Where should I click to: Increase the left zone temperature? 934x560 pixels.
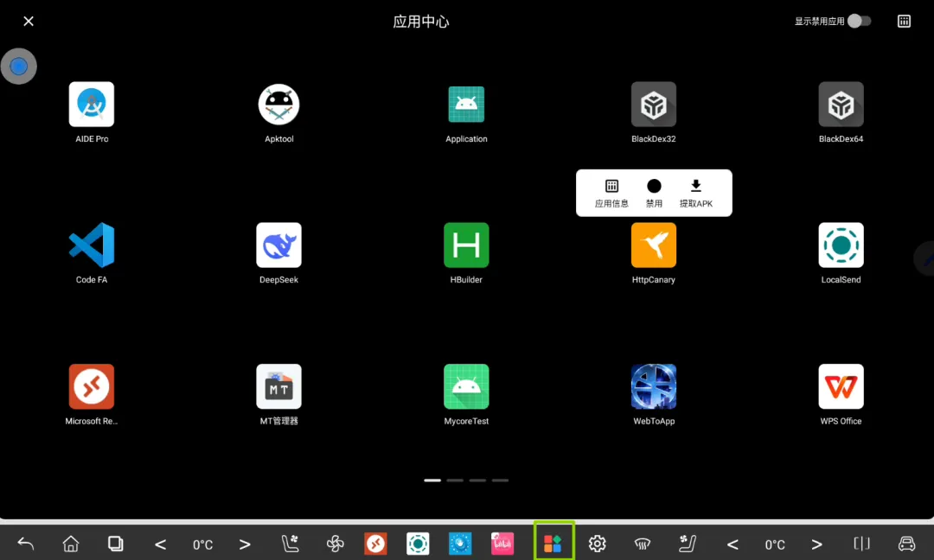tap(245, 544)
